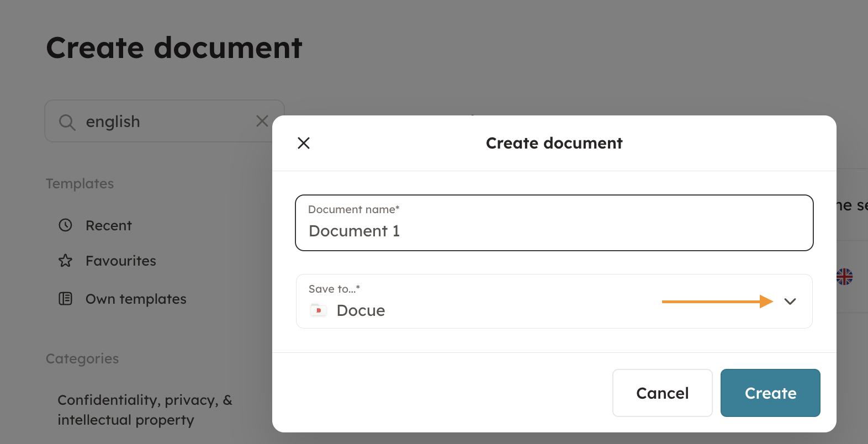Close the Create document dialog with X

click(304, 143)
